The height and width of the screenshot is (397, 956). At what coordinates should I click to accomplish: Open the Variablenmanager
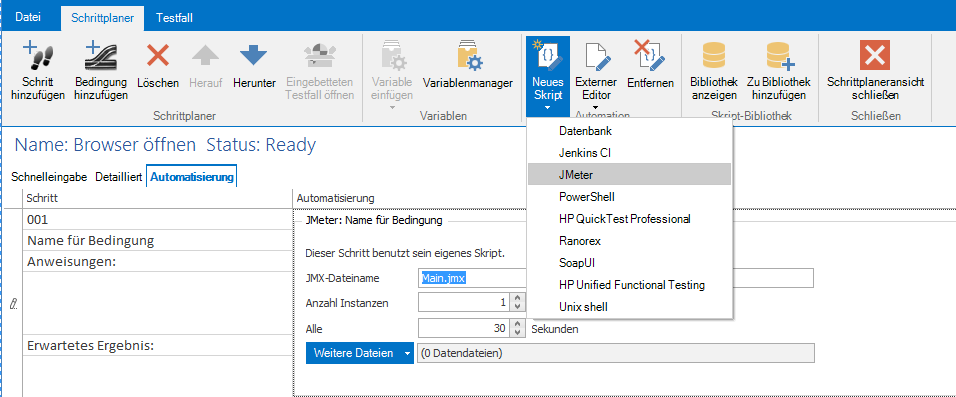click(468, 55)
